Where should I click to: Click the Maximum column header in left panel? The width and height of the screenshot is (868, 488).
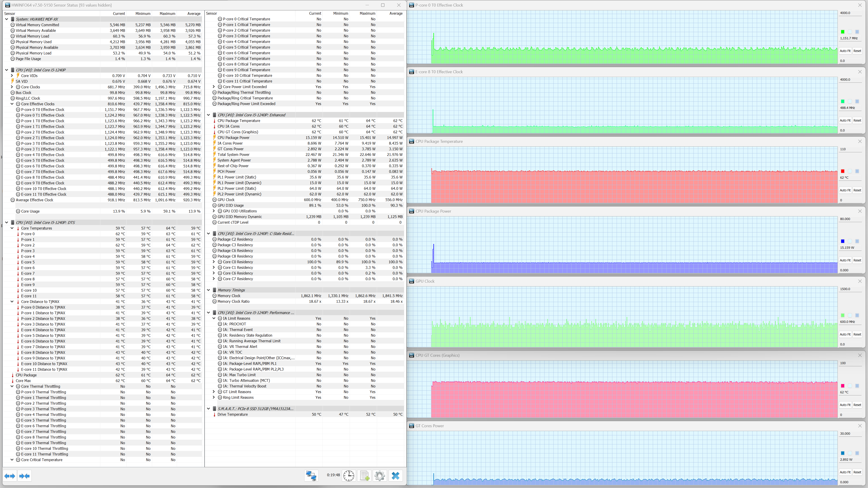pyautogui.click(x=167, y=14)
